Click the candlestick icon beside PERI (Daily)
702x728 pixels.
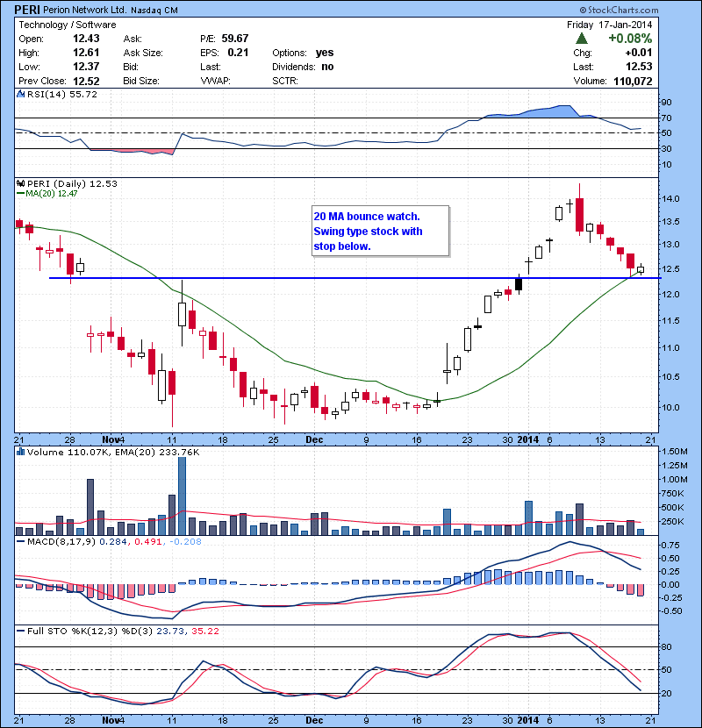point(21,183)
